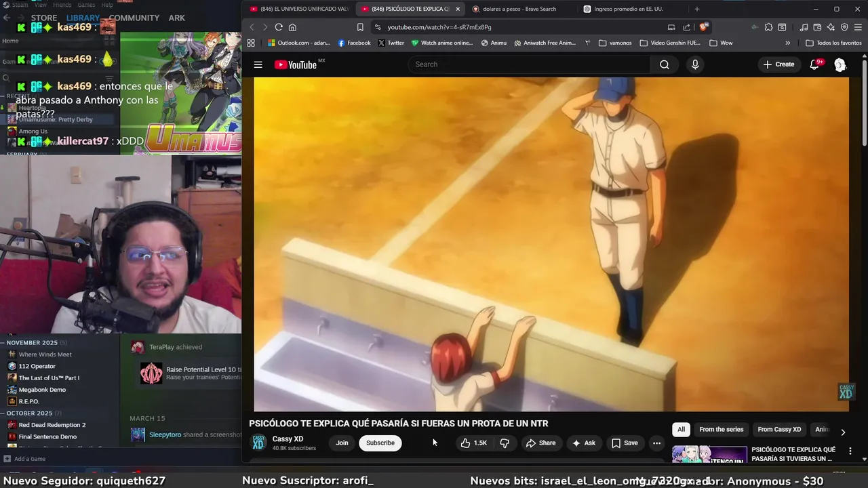Open Brave Shields lion icon
This screenshot has height=488, width=868.
[x=704, y=27]
